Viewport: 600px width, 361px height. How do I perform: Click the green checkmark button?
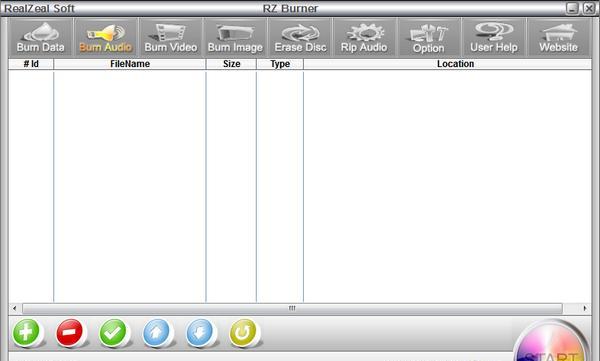coord(112,332)
